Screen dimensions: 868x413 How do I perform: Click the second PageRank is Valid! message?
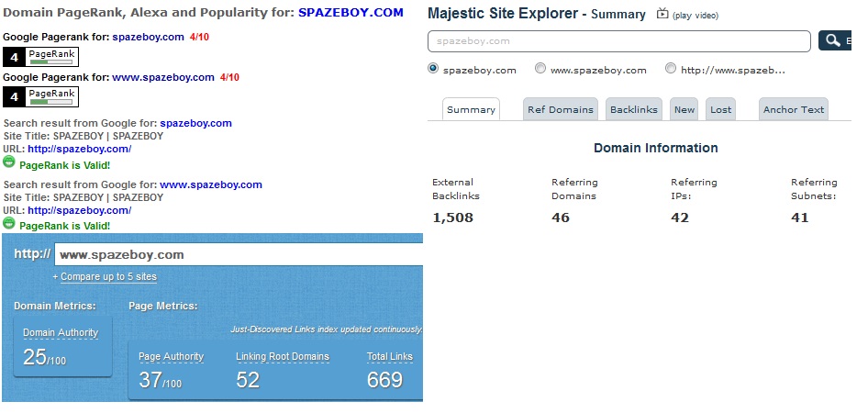point(65,226)
